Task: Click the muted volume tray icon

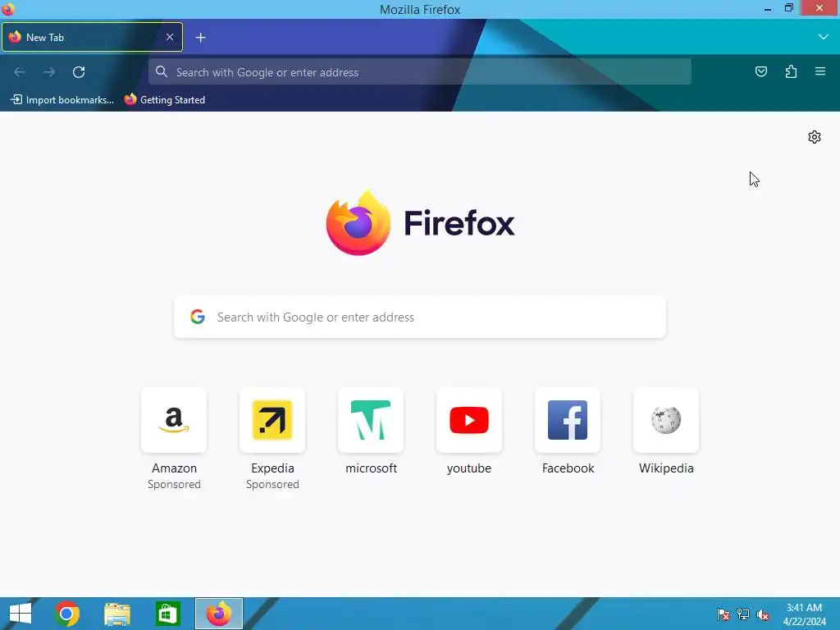Action: [x=763, y=614]
